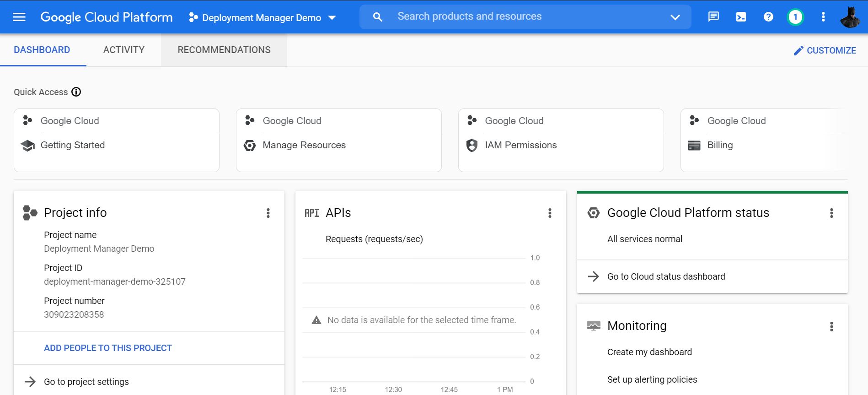The width and height of the screenshot is (868, 395).
Task: Click the API logo icon
Action: tap(312, 213)
